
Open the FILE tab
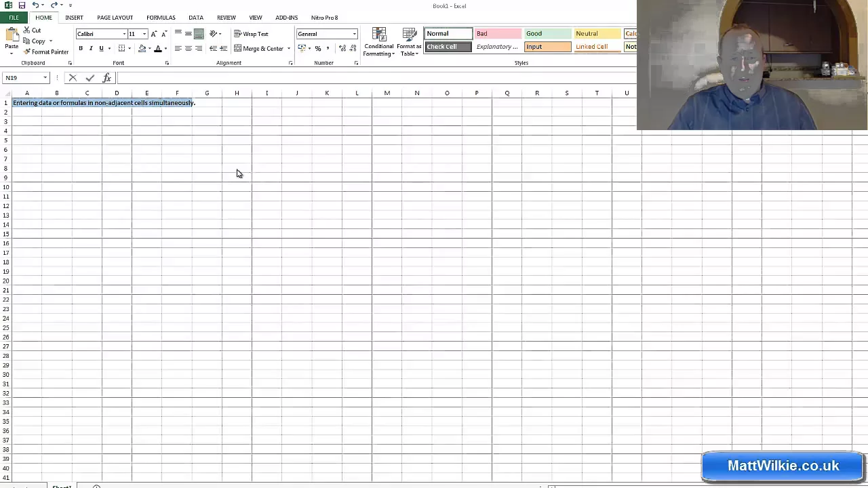point(14,18)
